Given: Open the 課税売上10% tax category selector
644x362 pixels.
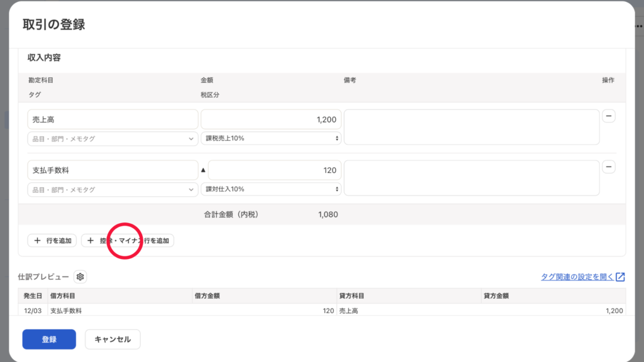Looking at the screenshot, I should [271, 139].
